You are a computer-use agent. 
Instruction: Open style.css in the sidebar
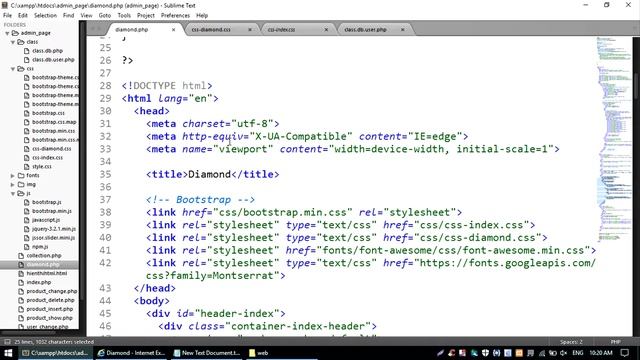pos(42,167)
